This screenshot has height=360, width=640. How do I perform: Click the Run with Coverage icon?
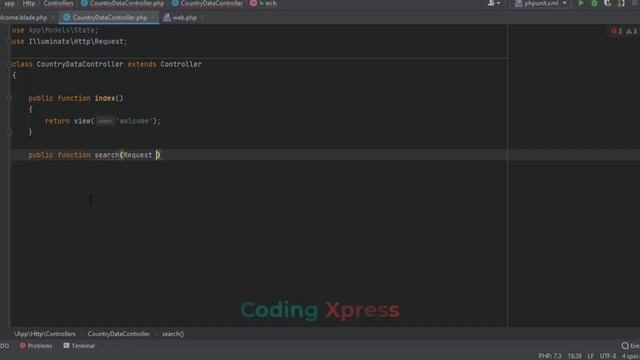point(608,3)
